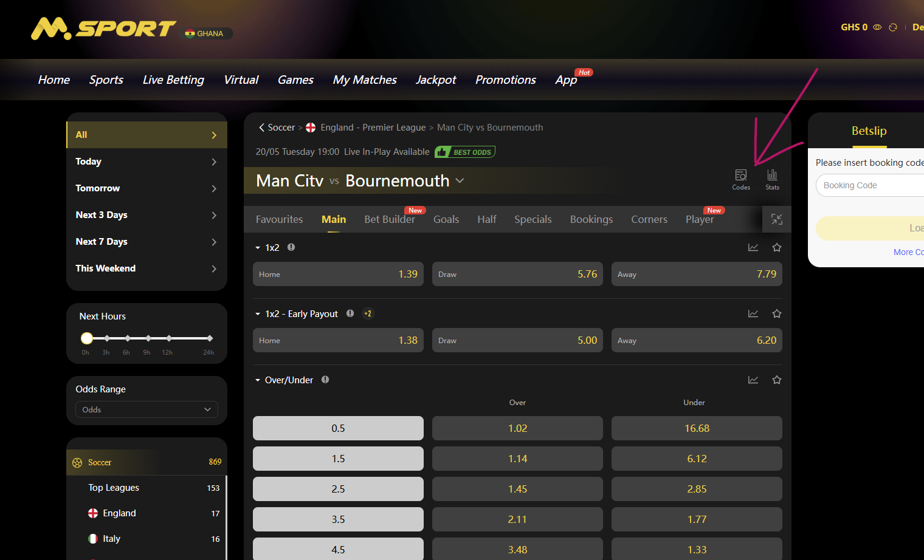
Task: Star the 1x2 - Early Payout market
Action: (777, 313)
